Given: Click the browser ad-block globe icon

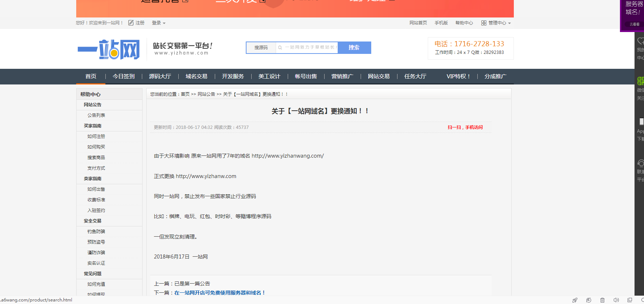Looking at the screenshot, I should tap(589, 300).
